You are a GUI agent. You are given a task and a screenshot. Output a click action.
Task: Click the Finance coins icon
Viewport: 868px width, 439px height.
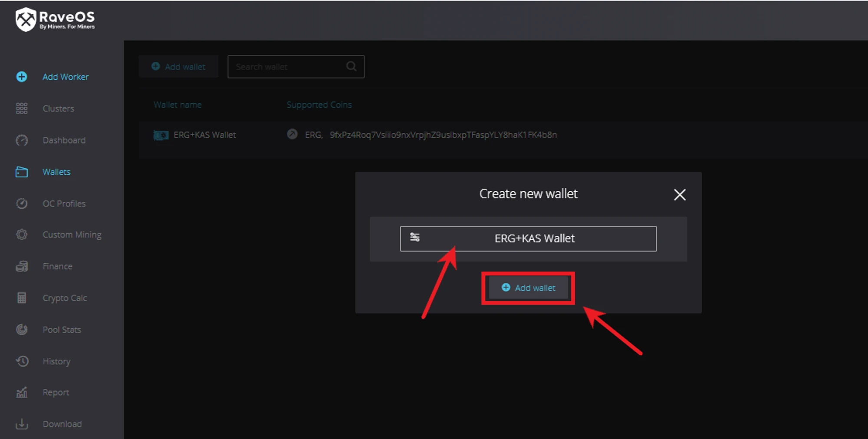tap(22, 266)
